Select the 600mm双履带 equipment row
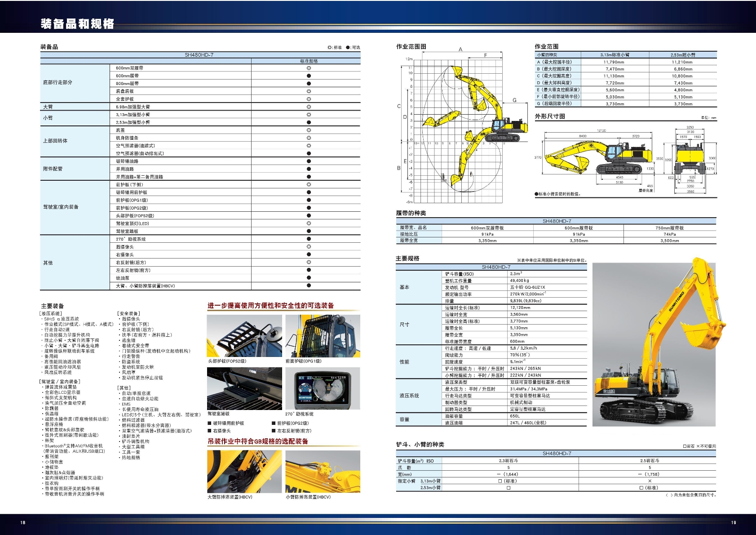The height and width of the screenshot is (535, 756). [235, 68]
